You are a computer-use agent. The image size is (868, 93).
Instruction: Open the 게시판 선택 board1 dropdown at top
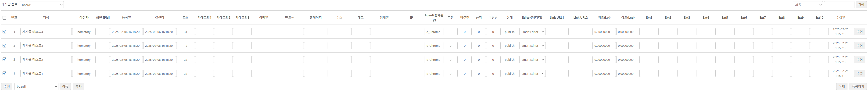coord(42,5)
